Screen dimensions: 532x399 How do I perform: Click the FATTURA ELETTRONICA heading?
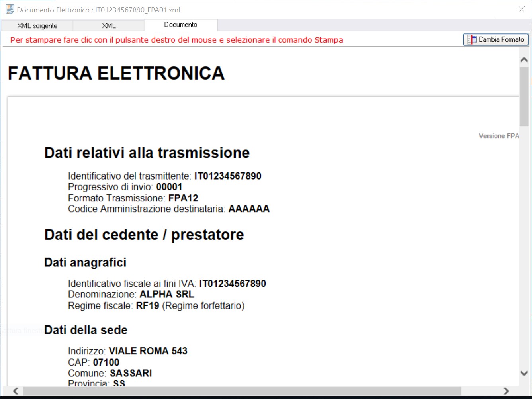click(116, 73)
